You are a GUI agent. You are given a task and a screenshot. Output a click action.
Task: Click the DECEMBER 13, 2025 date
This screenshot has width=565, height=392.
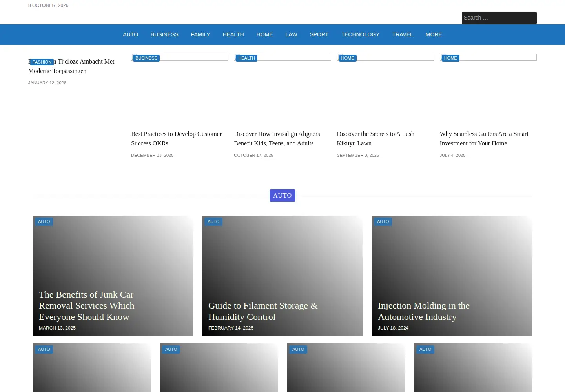pos(152,155)
